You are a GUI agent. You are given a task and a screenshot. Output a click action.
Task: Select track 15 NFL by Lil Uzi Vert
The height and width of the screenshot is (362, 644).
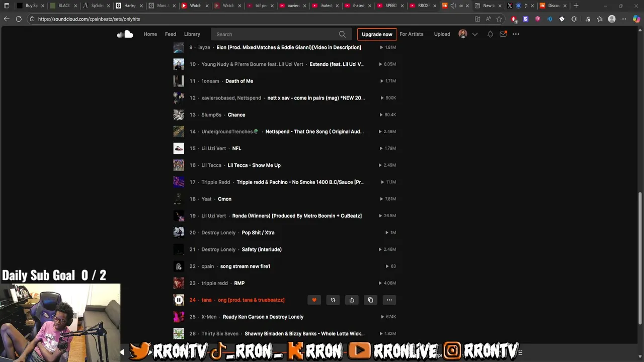236,148
